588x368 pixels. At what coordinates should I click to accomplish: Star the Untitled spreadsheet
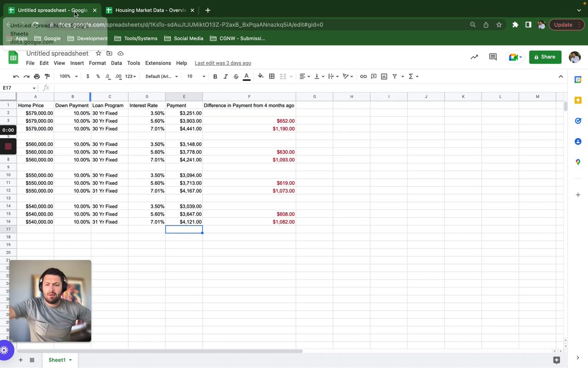click(x=98, y=53)
